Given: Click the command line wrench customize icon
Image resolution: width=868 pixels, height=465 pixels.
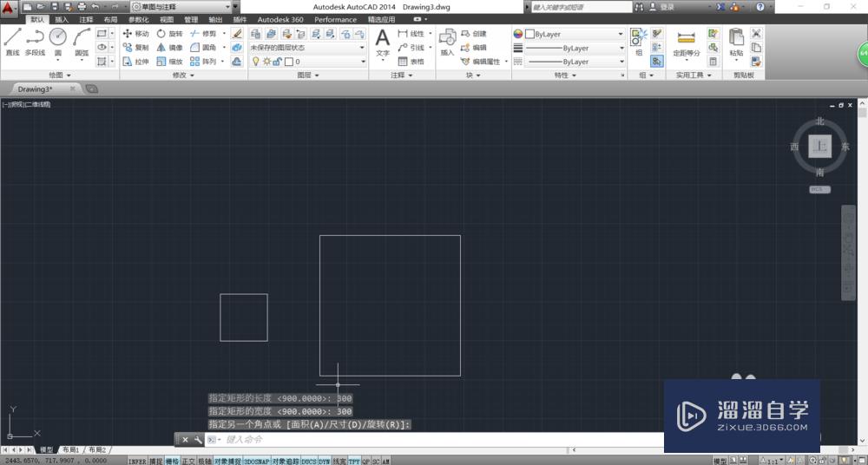Looking at the screenshot, I should 198,440.
